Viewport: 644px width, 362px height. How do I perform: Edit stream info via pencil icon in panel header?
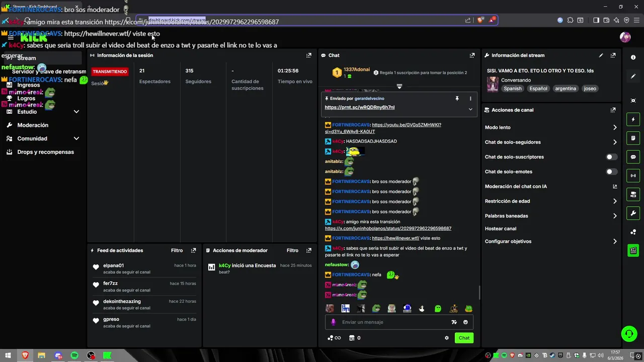click(601, 55)
